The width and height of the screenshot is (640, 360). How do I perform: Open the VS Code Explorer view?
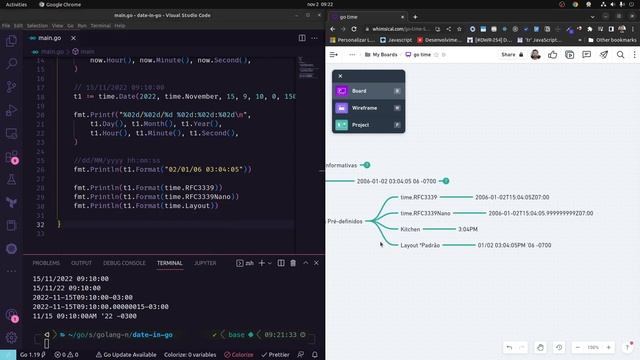(11, 41)
